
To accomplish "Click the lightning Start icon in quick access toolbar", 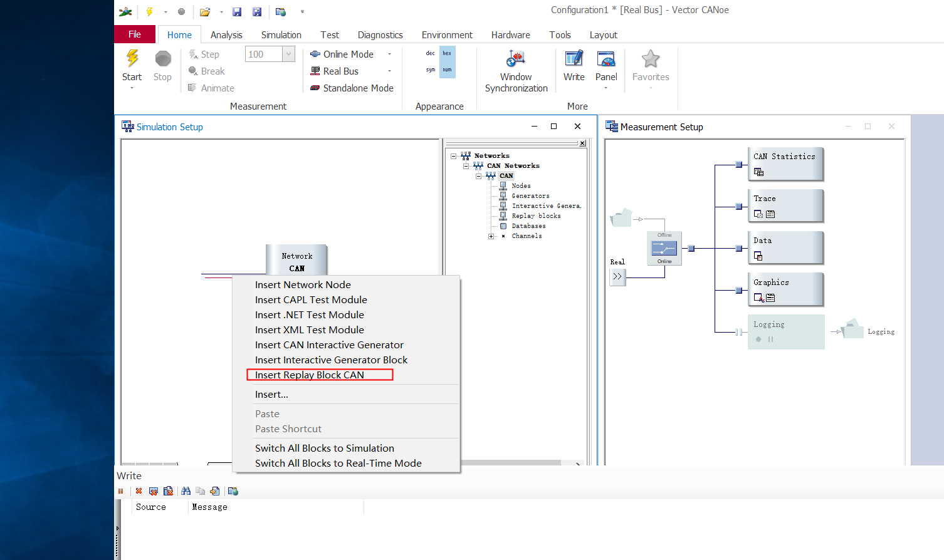I will [x=149, y=11].
